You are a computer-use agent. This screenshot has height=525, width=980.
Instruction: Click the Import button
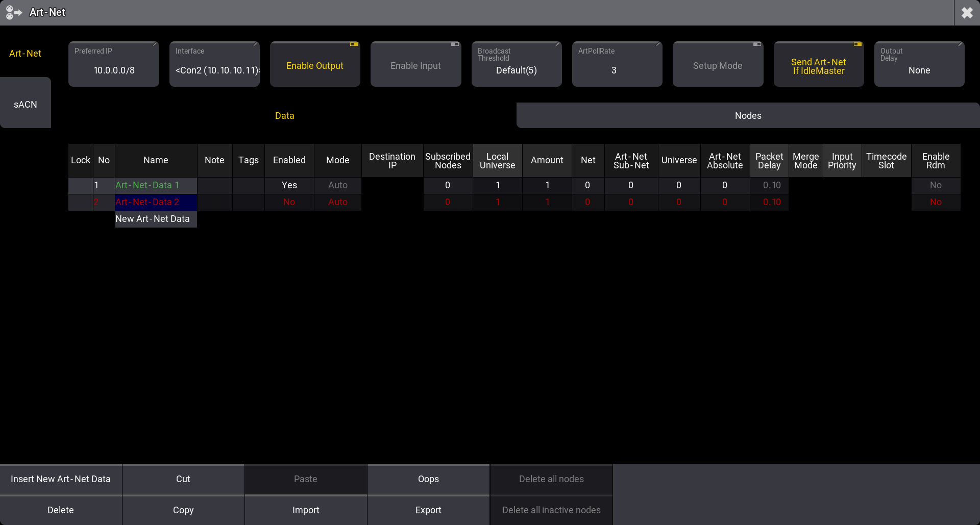(x=306, y=510)
